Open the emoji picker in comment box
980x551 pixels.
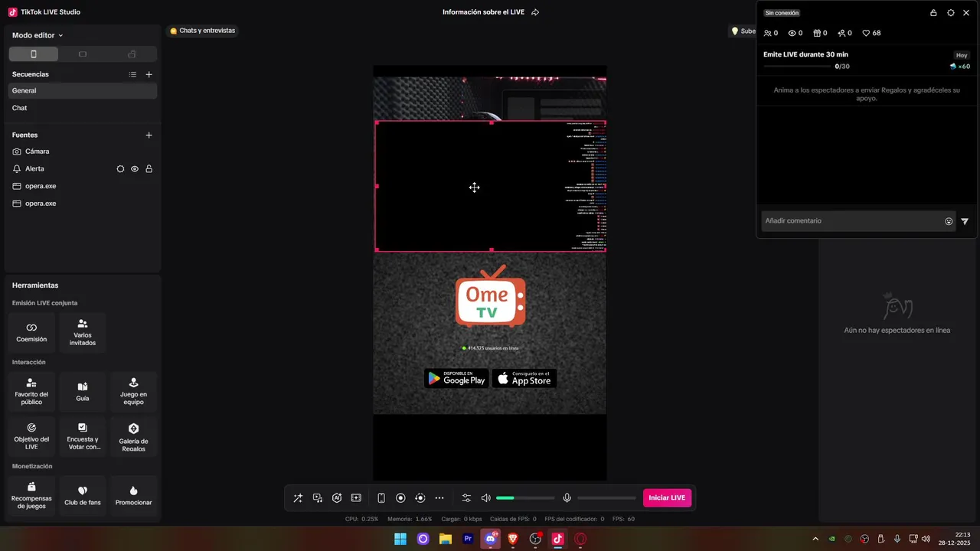click(949, 221)
